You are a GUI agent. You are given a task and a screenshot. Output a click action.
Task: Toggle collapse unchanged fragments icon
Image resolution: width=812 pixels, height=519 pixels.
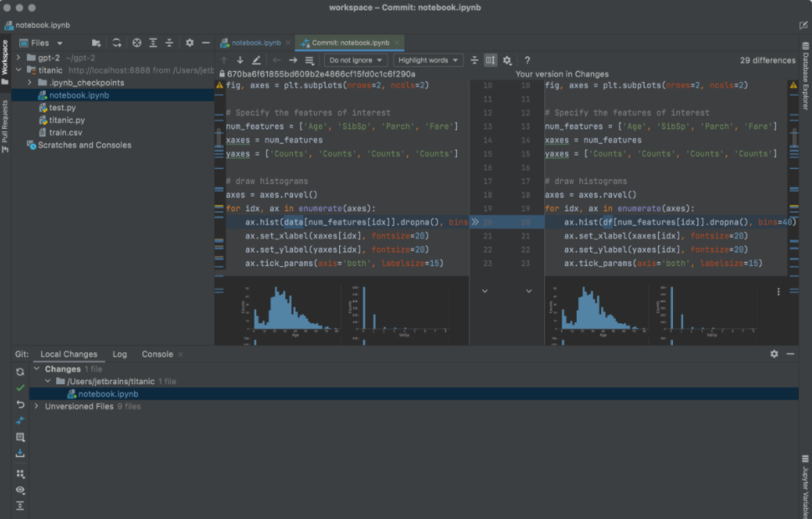[x=475, y=60]
